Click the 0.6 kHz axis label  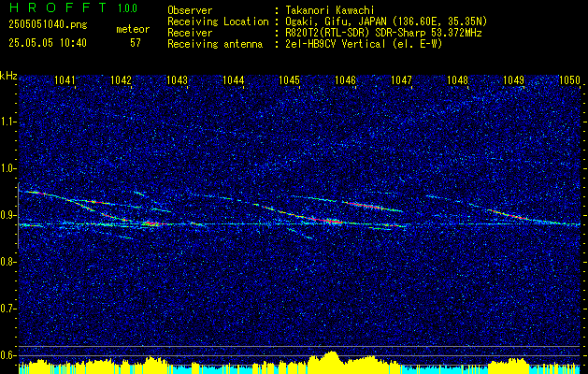click(x=7, y=355)
